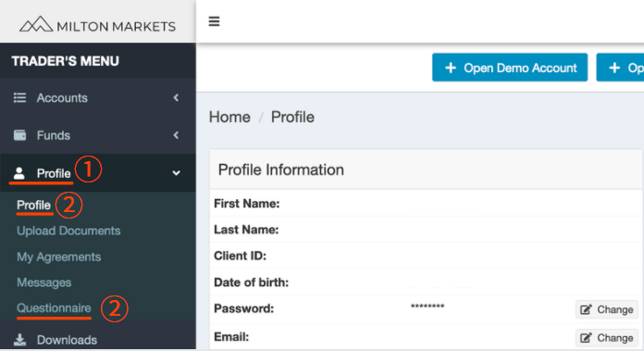Click the TRADER'S MENU heading
The image size is (644, 351).
[66, 61]
